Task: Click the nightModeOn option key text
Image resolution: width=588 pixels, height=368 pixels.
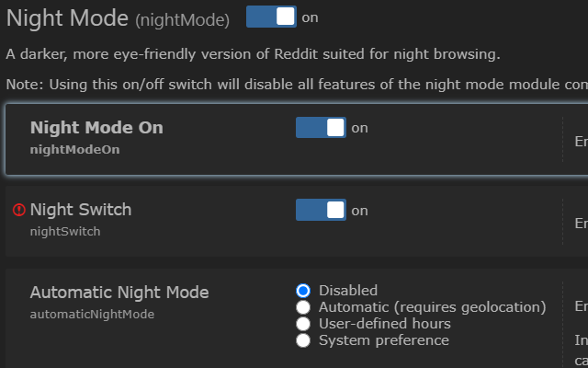Action: point(74,147)
